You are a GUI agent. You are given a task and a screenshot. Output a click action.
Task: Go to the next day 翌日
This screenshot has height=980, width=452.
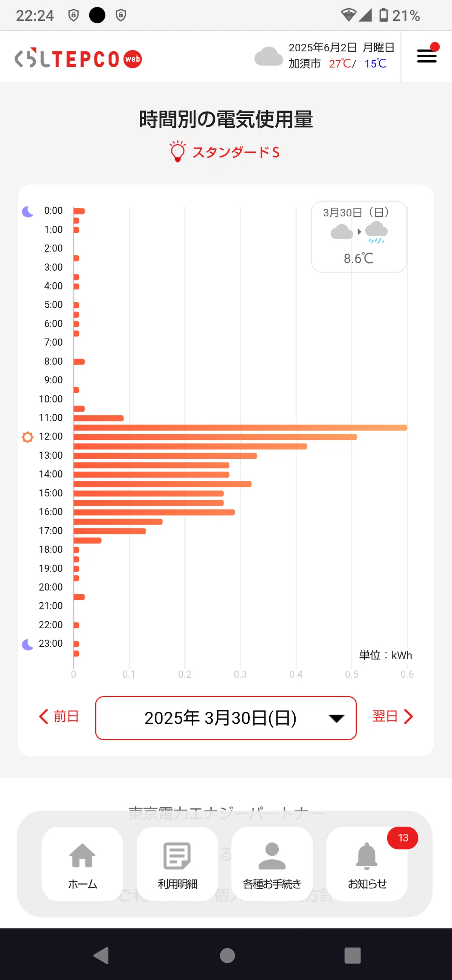click(x=393, y=717)
